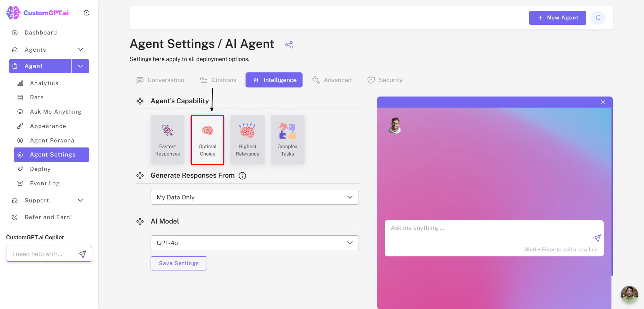Open the Event Log
This screenshot has height=309, width=644.
45,183
